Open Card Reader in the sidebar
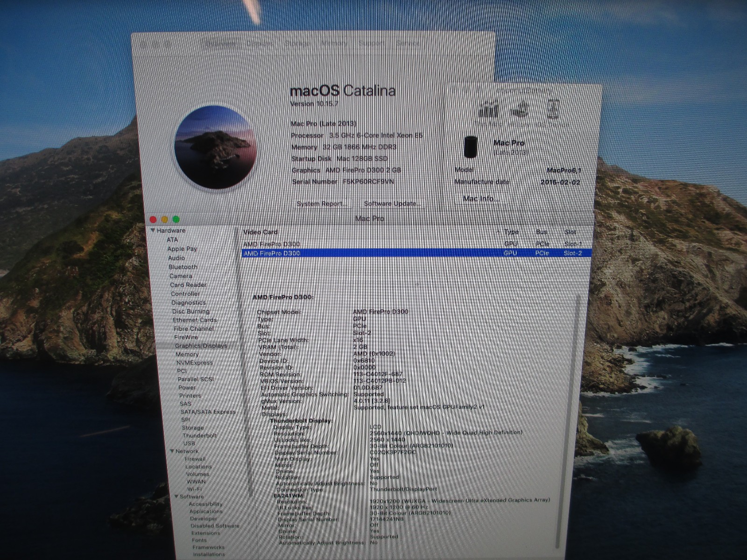The width and height of the screenshot is (747, 560). coord(189,285)
